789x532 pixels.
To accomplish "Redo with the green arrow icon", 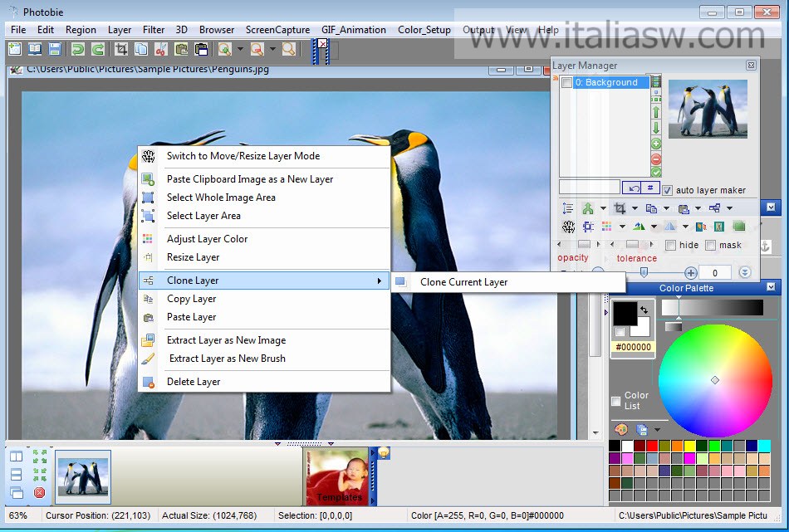I will tap(98, 49).
